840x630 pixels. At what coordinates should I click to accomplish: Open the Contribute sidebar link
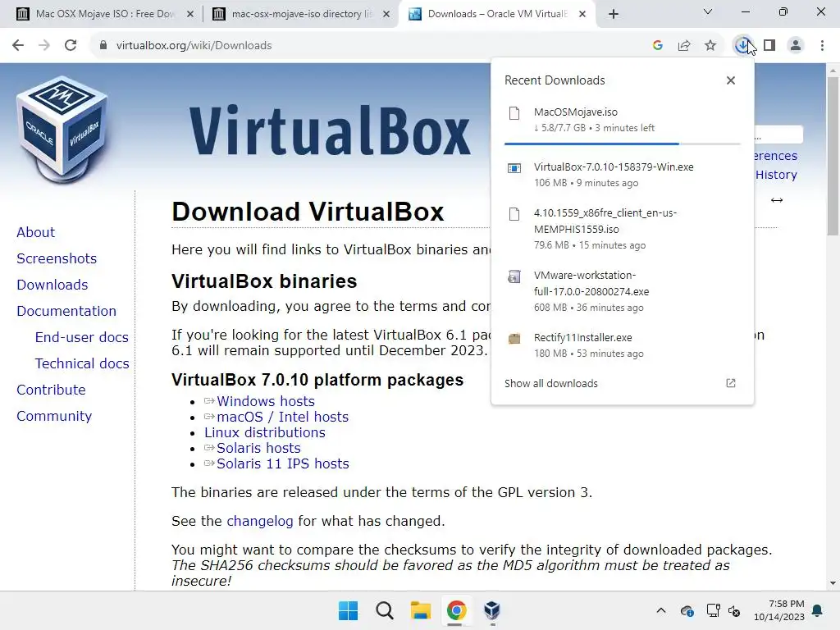(51, 390)
